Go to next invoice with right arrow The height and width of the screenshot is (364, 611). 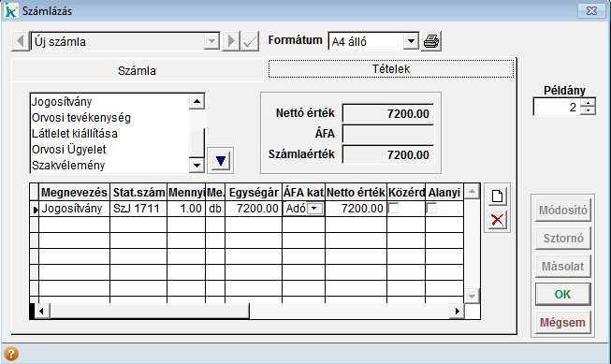[x=231, y=41]
